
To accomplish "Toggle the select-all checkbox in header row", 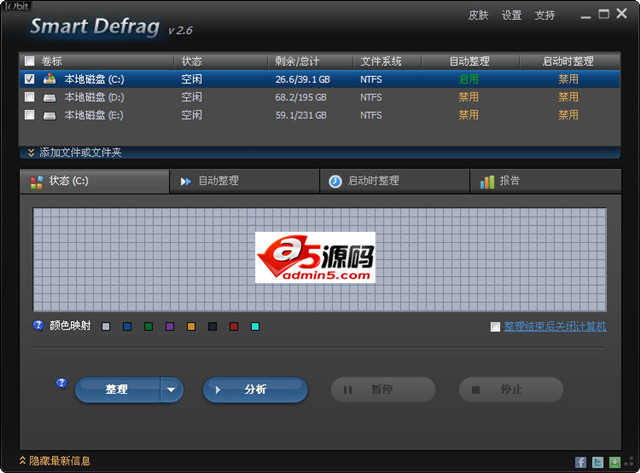I will [29, 61].
